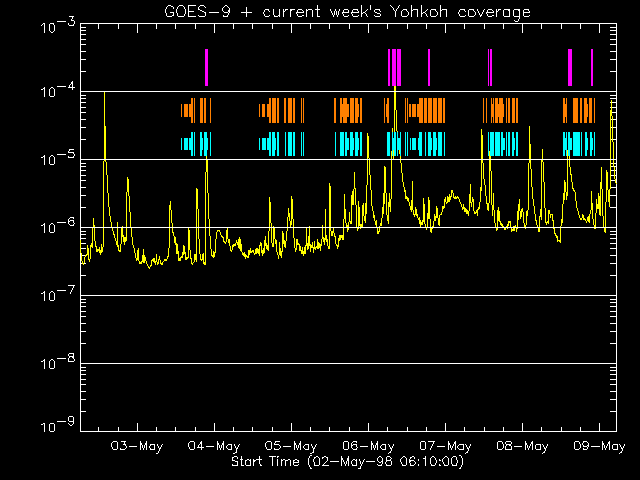Click the orange coverage block before 09-May
The image size is (640, 480).
click(579, 110)
